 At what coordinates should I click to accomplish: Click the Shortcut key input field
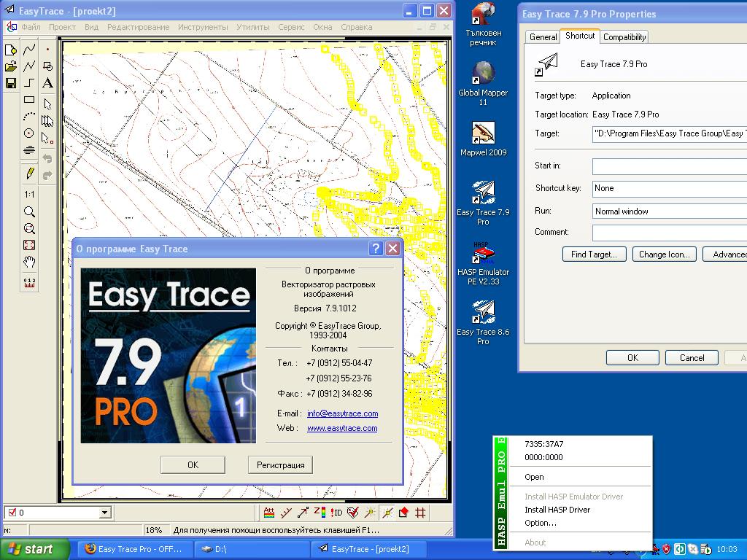pyautogui.click(x=670, y=188)
